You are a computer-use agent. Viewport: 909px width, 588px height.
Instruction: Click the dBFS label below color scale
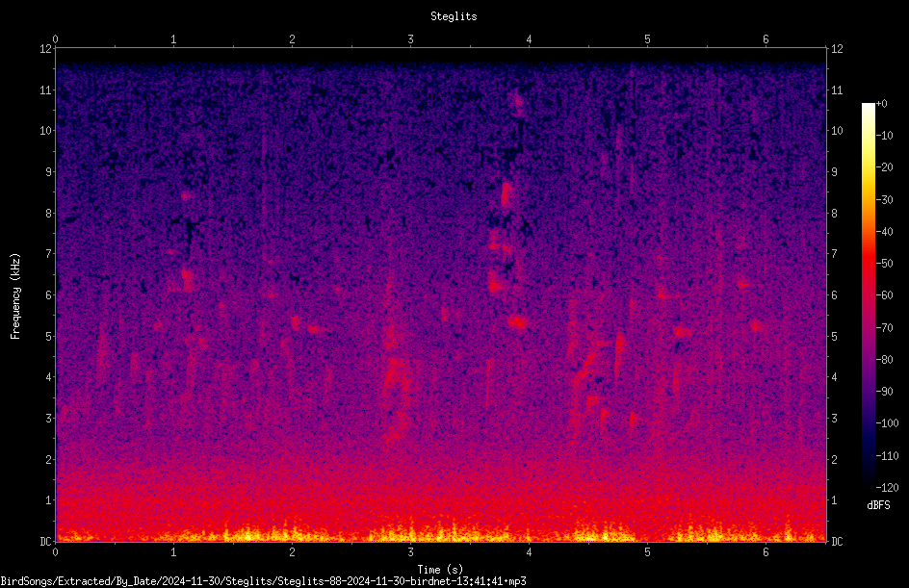pos(878,505)
